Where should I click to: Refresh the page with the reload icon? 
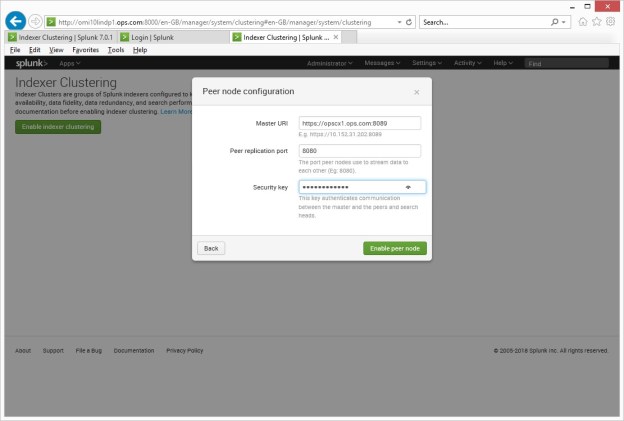click(x=410, y=21)
